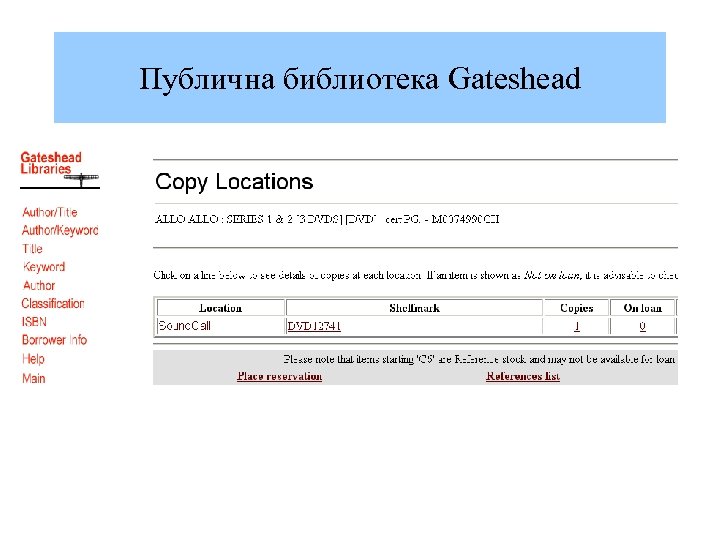Viewport: 720px width, 540px height.
Task: Select the SoundCall location cell
Action: point(221,326)
